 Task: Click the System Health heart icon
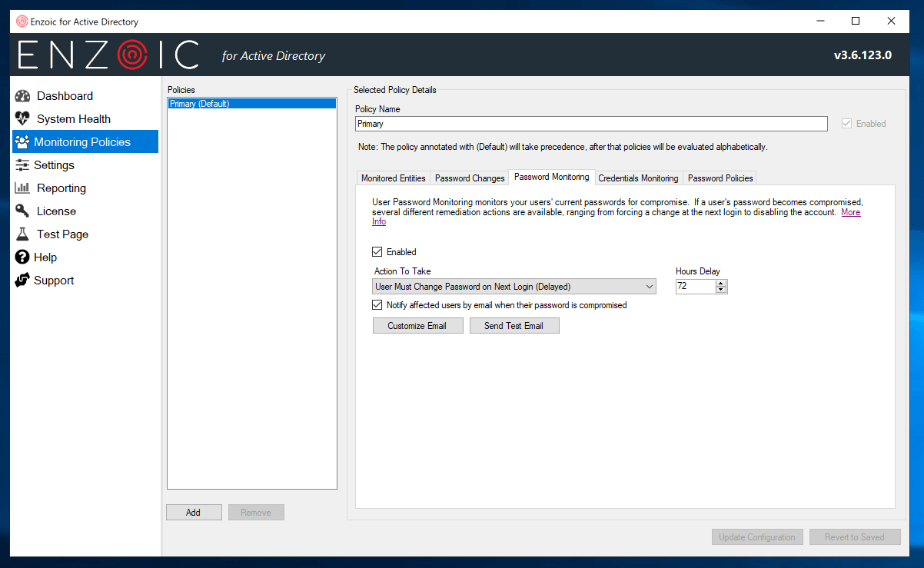tap(22, 119)
